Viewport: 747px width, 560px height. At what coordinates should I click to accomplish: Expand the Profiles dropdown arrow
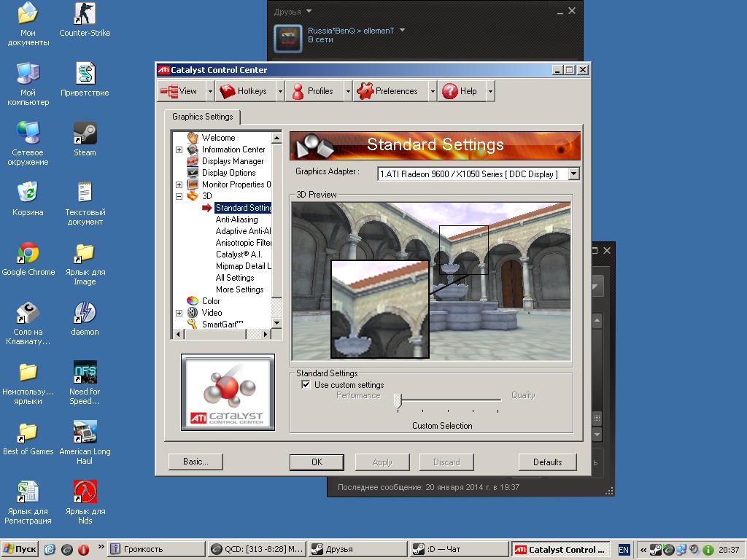tap(348, 91)
